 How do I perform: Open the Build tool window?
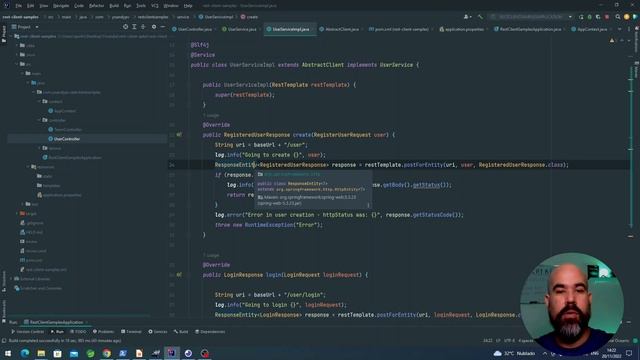(x=181, y=331)
